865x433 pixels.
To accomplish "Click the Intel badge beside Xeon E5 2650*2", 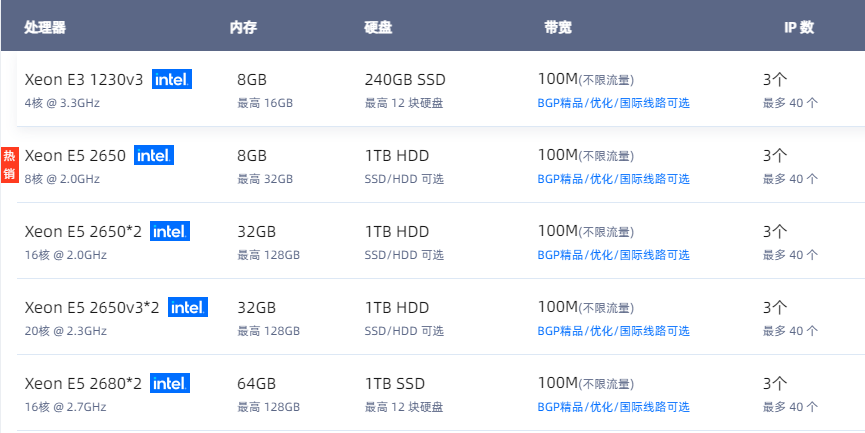I will [170, 232].
